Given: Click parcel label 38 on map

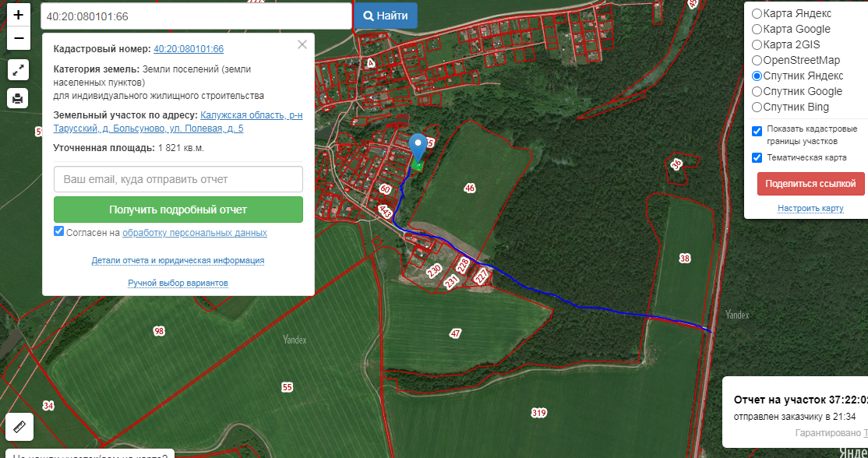Looking at the screenshot, I should tap(685, 259).
